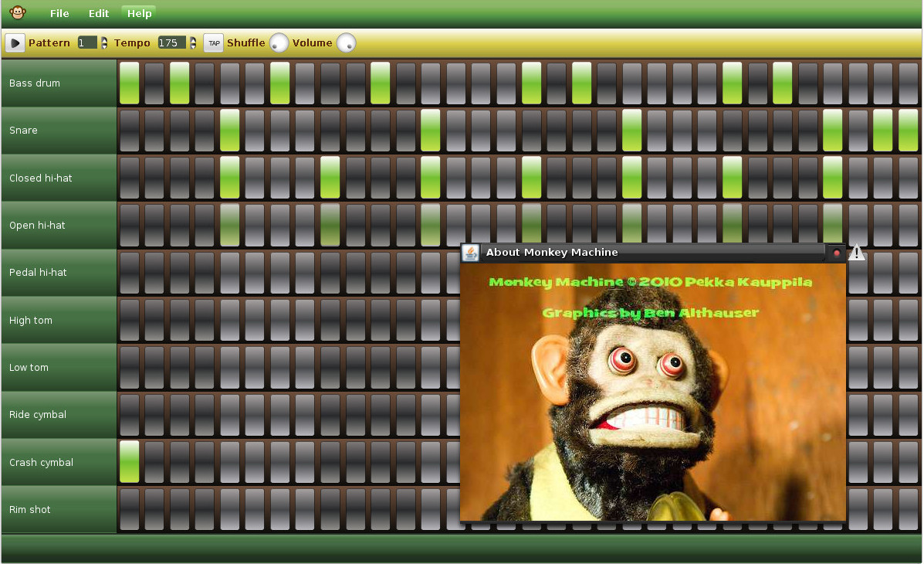Click the Tempo down arrow to slow tempo
This screenshot has width=924, height=564.
[192, 46]
